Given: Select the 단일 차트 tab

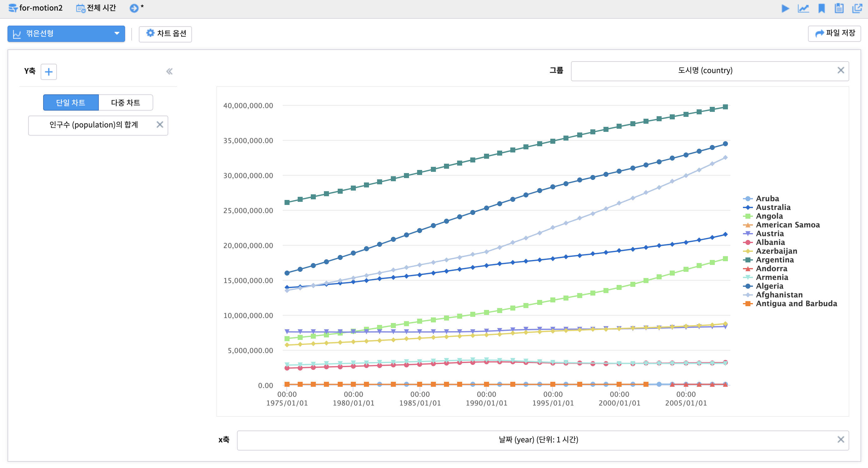Looking at the screenshot, I should pyautogui.click(x=71, y=103).
